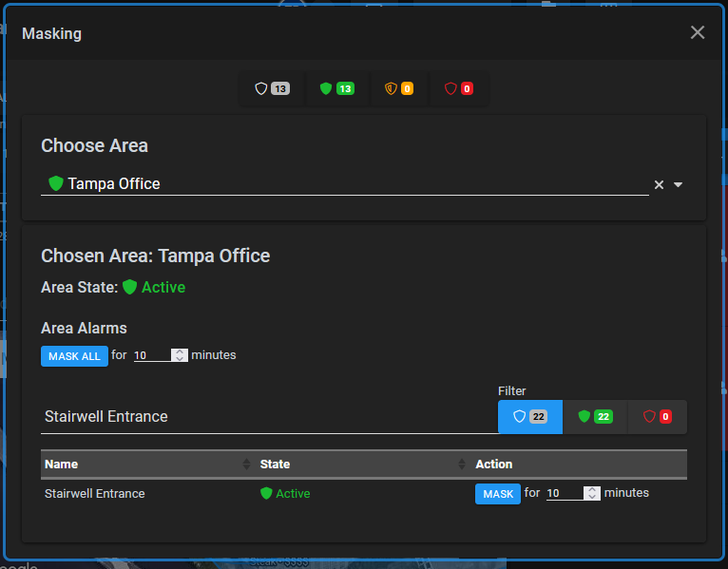
Task: Decrease Mask All duration with down arrow
Action: coord(180,359)
